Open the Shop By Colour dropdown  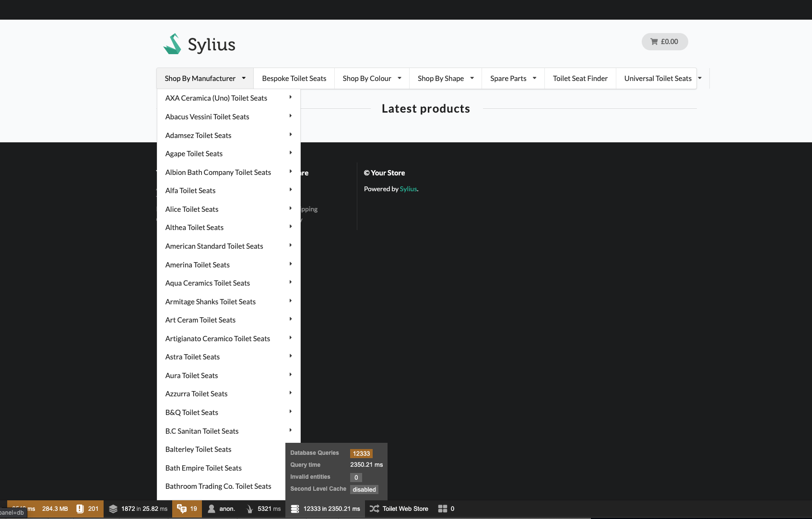coord(371,78)
